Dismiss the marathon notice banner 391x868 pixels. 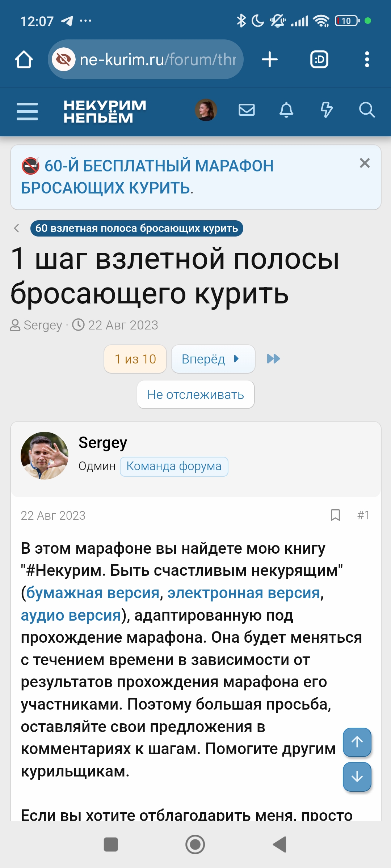pyautogui.click(x=365, y=163)
